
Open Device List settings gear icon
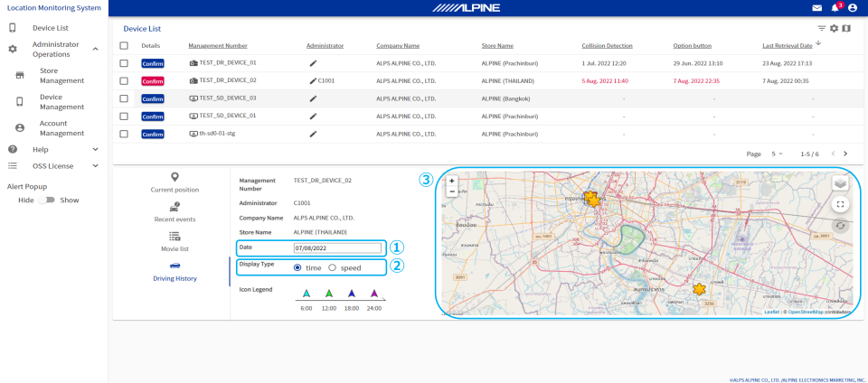[834, 28]
